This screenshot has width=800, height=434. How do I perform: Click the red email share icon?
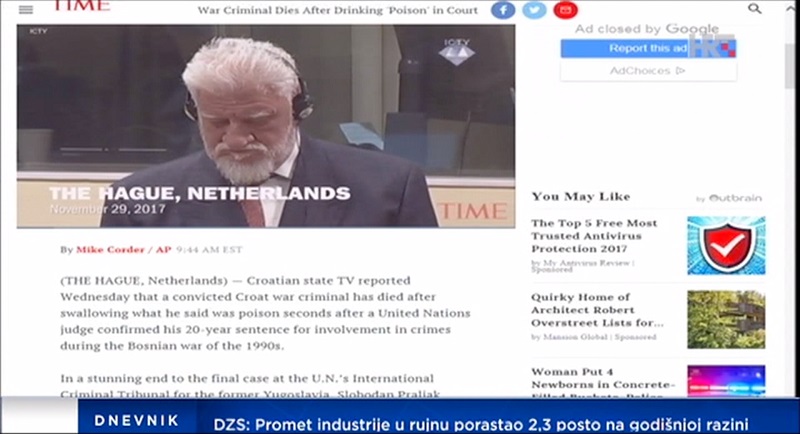point(565,10)
